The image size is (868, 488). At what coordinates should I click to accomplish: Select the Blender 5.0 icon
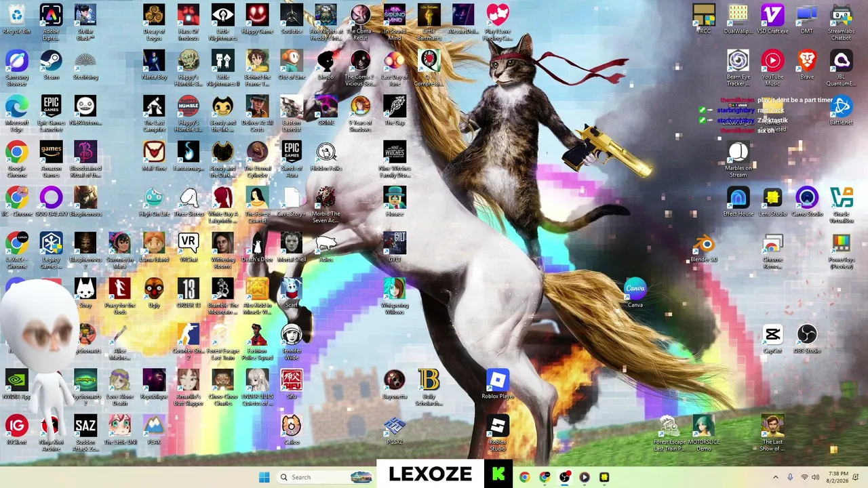click(x=704, y=248)
